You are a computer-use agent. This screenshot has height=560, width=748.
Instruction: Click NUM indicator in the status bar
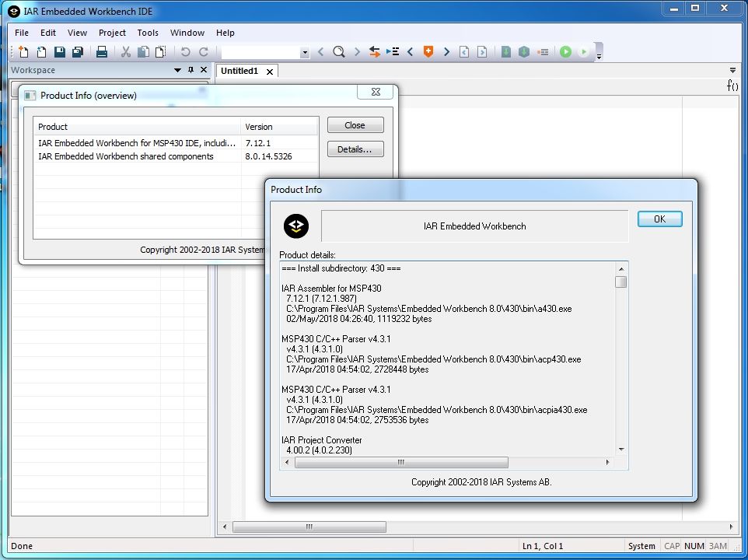coord(694,545)
